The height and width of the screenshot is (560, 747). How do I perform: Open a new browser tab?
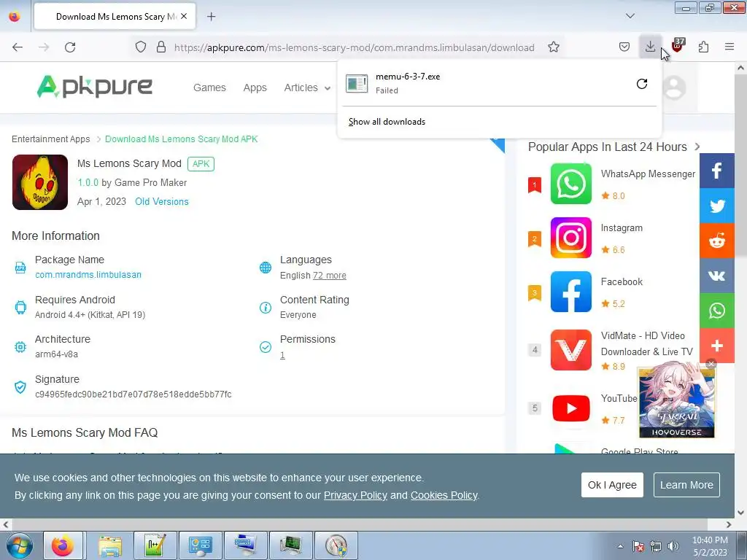coord(211,17)
